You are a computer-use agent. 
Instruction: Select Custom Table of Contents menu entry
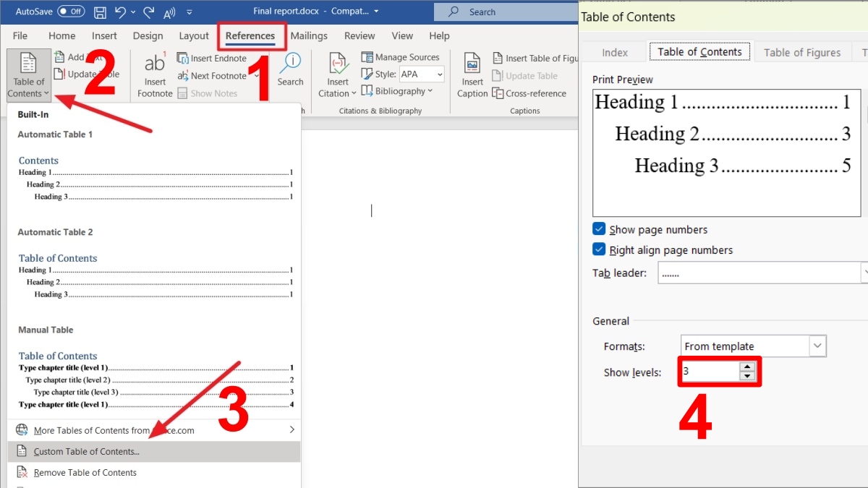(x=154, y=452)
